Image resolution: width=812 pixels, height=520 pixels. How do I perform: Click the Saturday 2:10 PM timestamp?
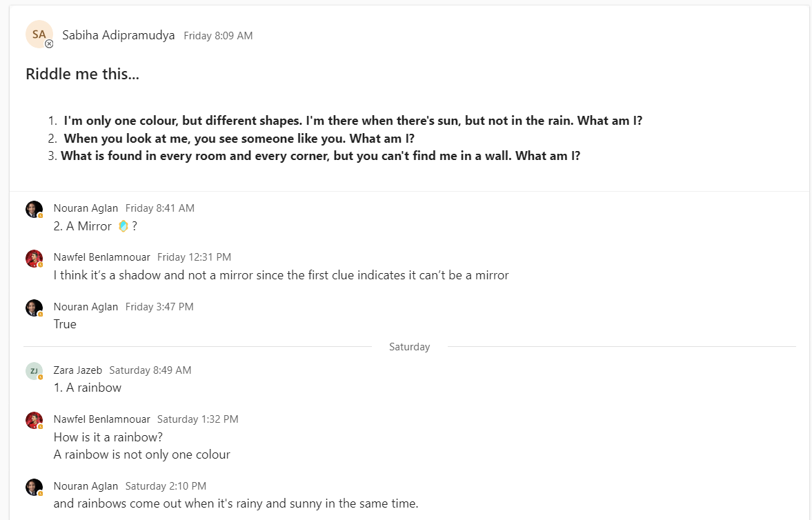click(x=166, y=486)
